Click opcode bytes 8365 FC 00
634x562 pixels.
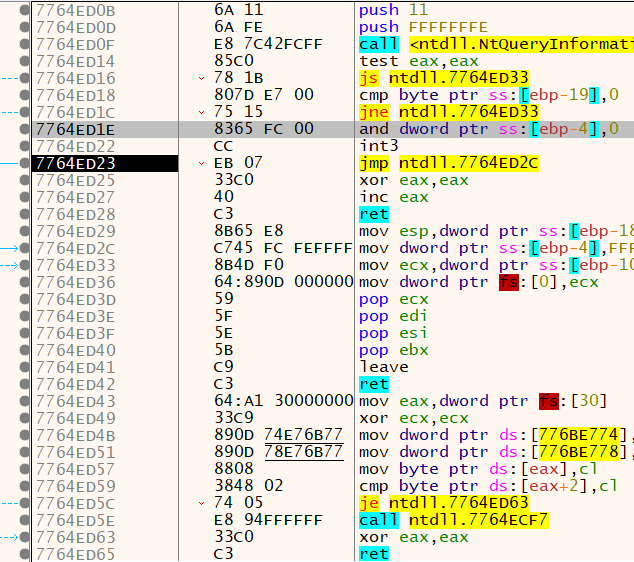(x=264, y=129)
